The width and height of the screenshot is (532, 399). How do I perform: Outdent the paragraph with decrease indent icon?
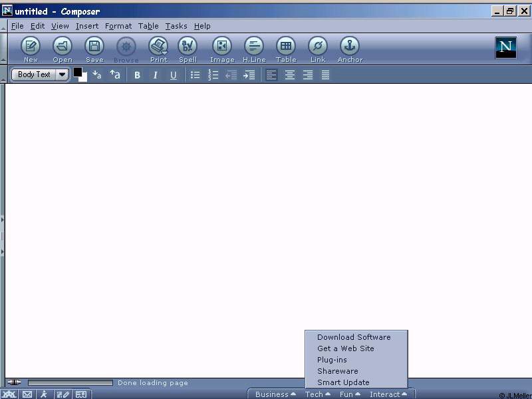point(231,74)
